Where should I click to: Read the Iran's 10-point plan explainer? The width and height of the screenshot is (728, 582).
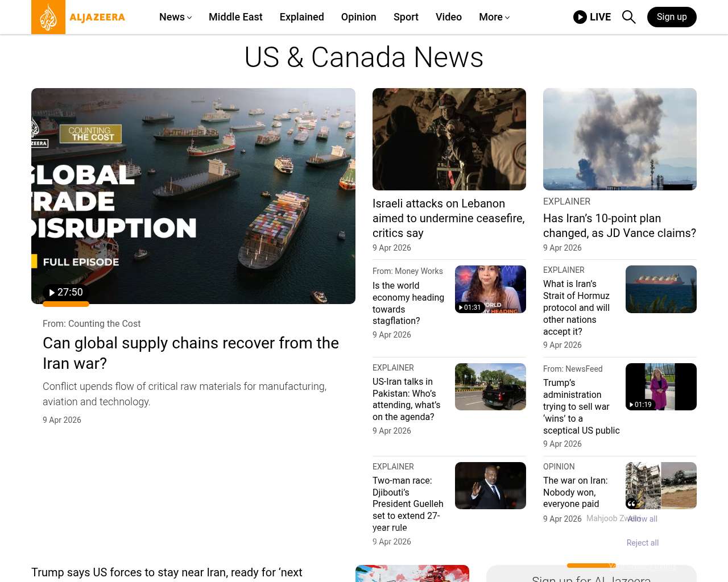619,226
